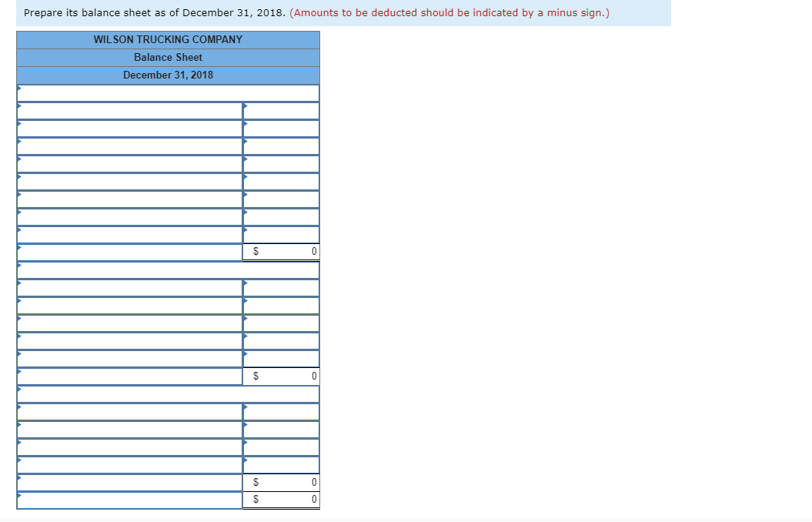The image size is (812, 522).
Task: Open second account dropdown in the first section
Action: point(130,129)
